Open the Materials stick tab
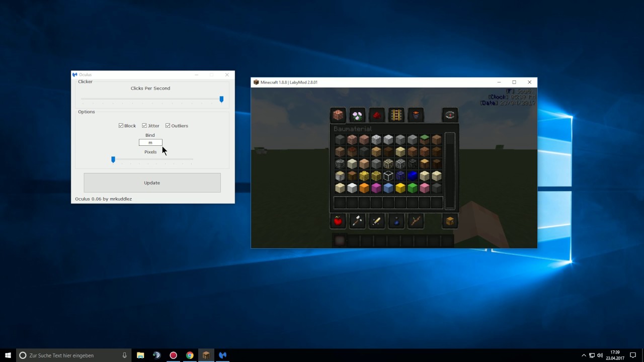This screenshot has width=644, height=362. point(416,221)
